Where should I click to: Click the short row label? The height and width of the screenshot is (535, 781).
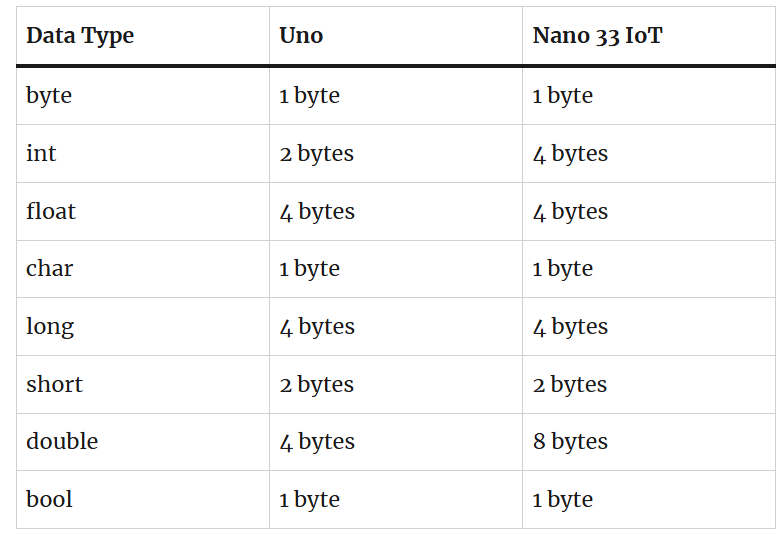pos(54,384)
